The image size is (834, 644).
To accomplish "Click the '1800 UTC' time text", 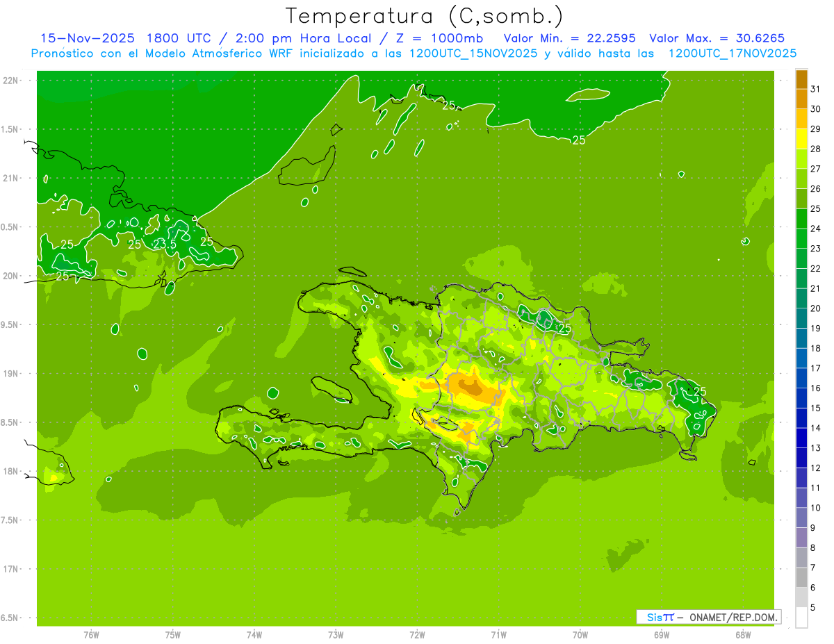I will coord(181,38).
